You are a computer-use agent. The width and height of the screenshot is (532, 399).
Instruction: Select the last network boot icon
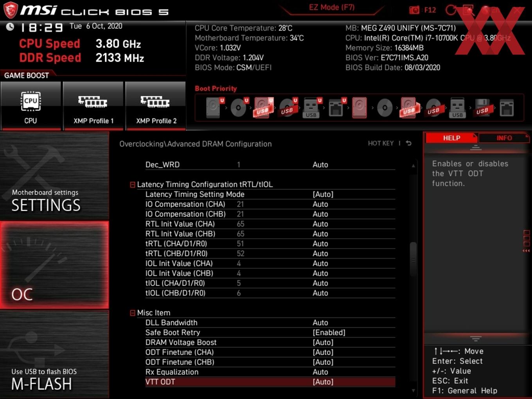coord(507,108)
